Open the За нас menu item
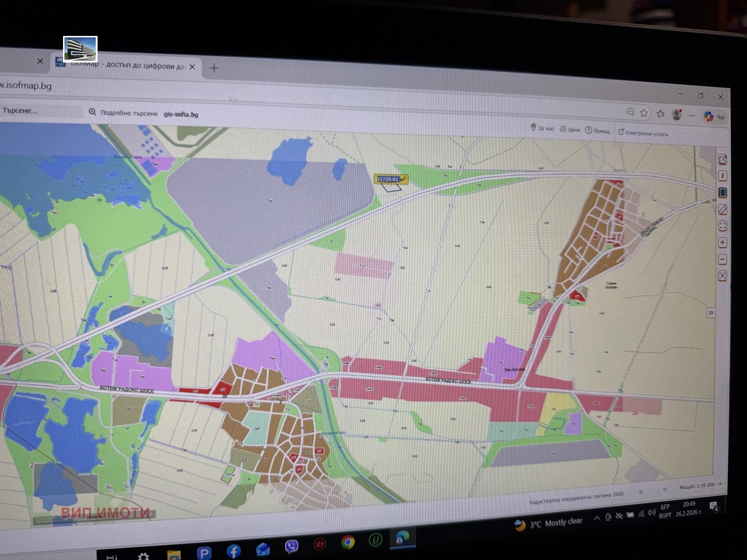The image size is (747, 560). tap(543, 128)
